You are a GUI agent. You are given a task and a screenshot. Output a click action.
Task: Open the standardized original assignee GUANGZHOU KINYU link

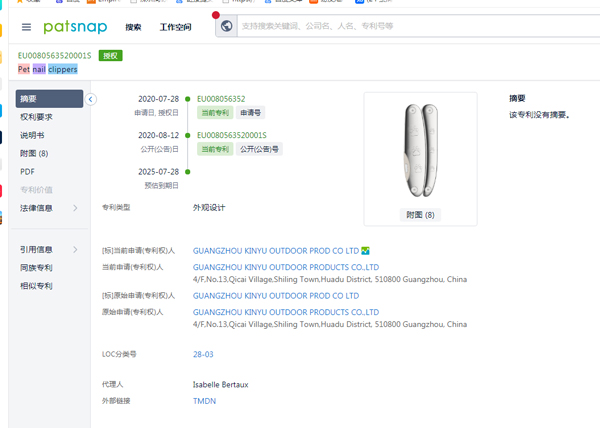pos(276,296)
